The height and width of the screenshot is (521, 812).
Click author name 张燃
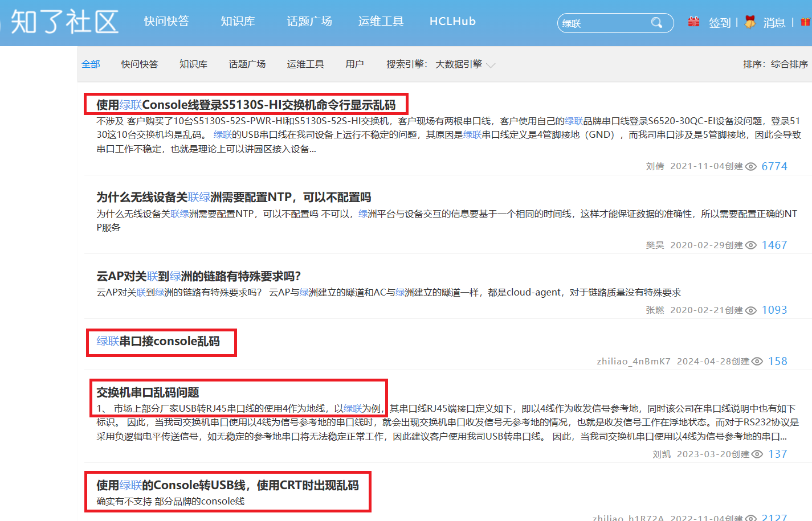[x=655, y=310]
